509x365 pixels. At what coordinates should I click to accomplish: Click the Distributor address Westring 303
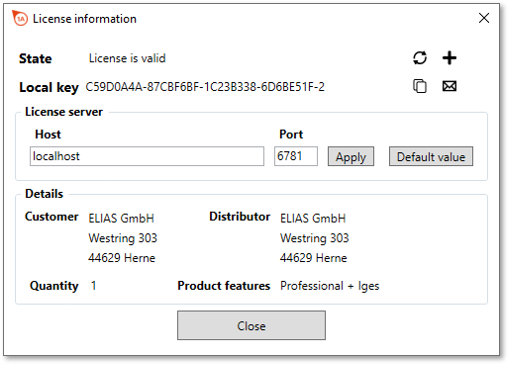[314, 238]
